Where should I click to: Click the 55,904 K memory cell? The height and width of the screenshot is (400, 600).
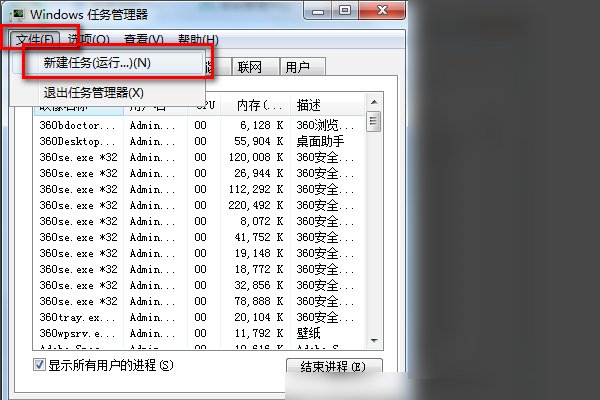point(259,141)
